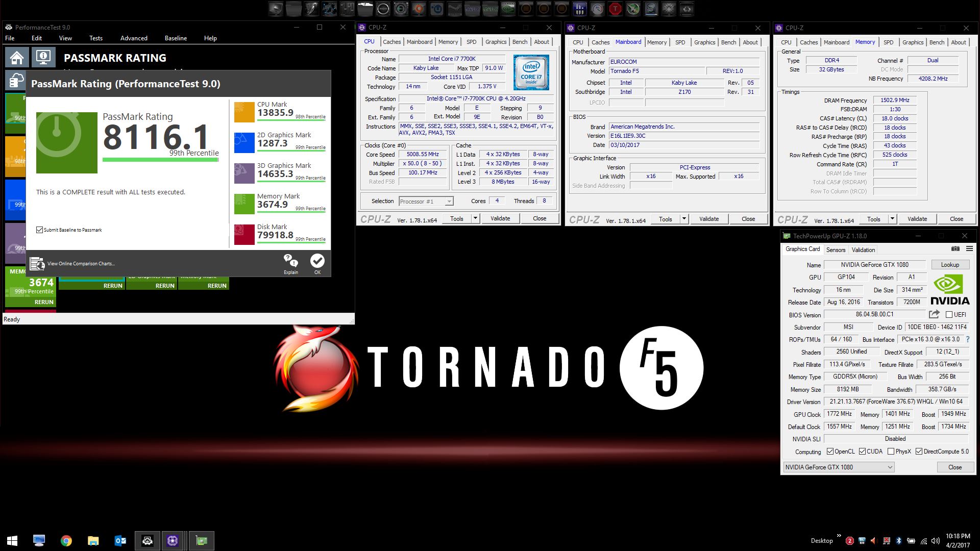This screenshot has height=551, width=980.
Task: Toggle the DirectCompute 5.0 checkbox
Action: 919,452
